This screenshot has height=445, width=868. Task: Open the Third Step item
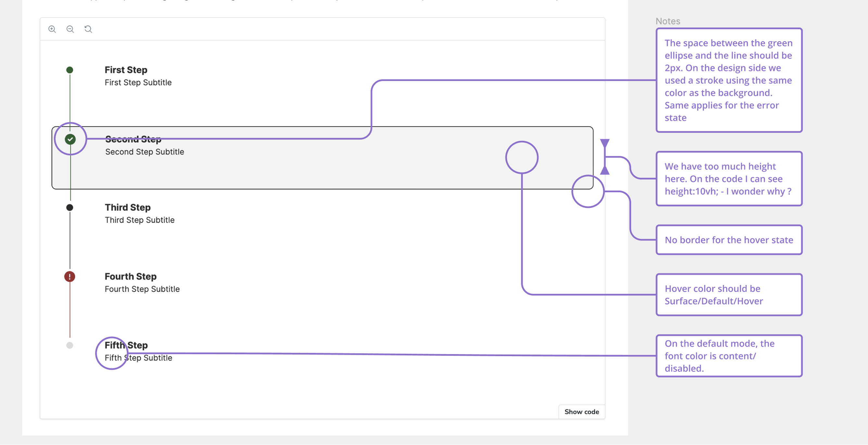click(127, 208)
